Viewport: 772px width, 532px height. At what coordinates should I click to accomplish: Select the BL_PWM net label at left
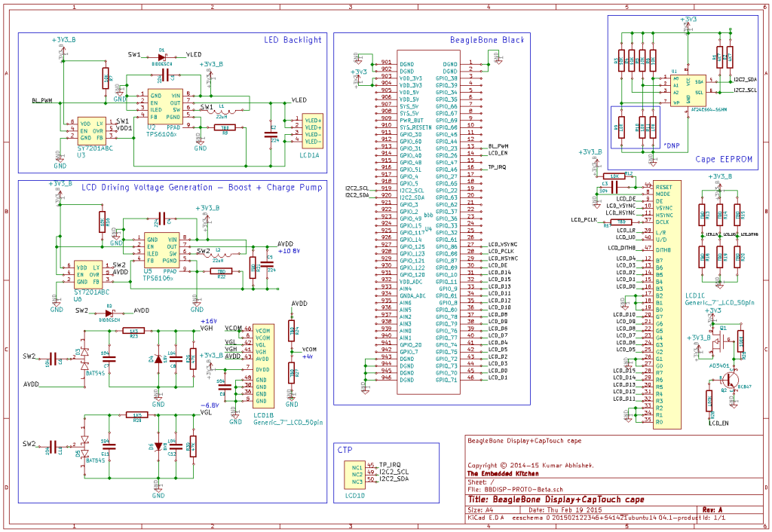(42, 100)
